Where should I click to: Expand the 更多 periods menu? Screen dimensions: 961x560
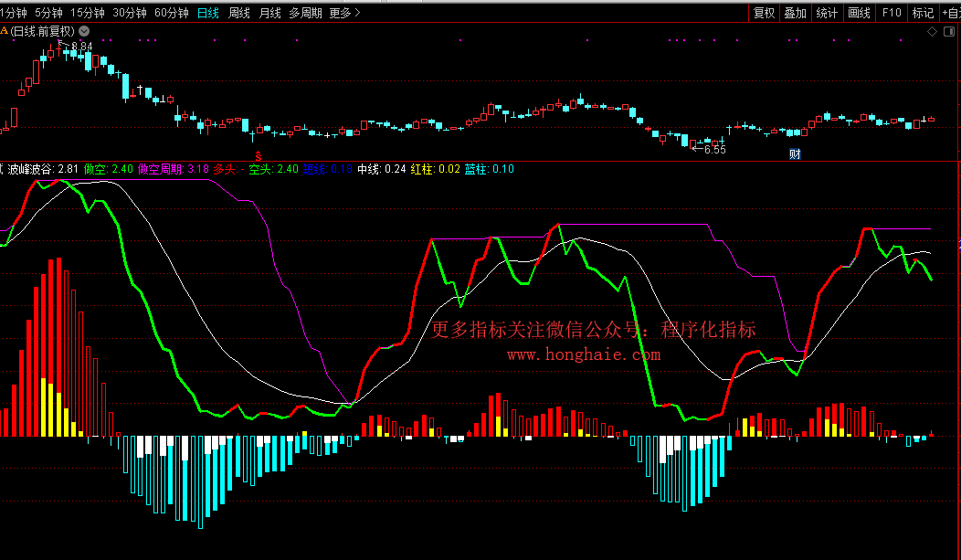point(344,13)
